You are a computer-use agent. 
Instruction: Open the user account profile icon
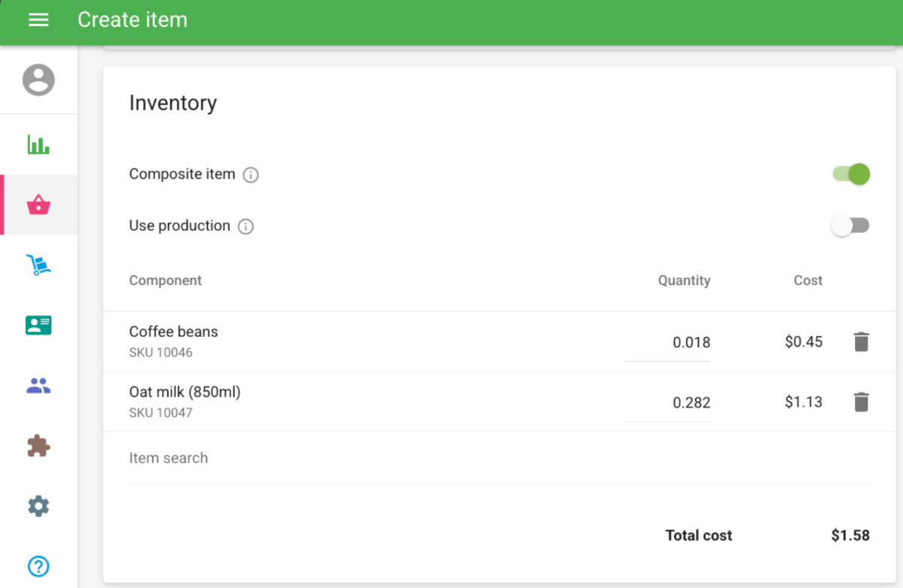38,80
